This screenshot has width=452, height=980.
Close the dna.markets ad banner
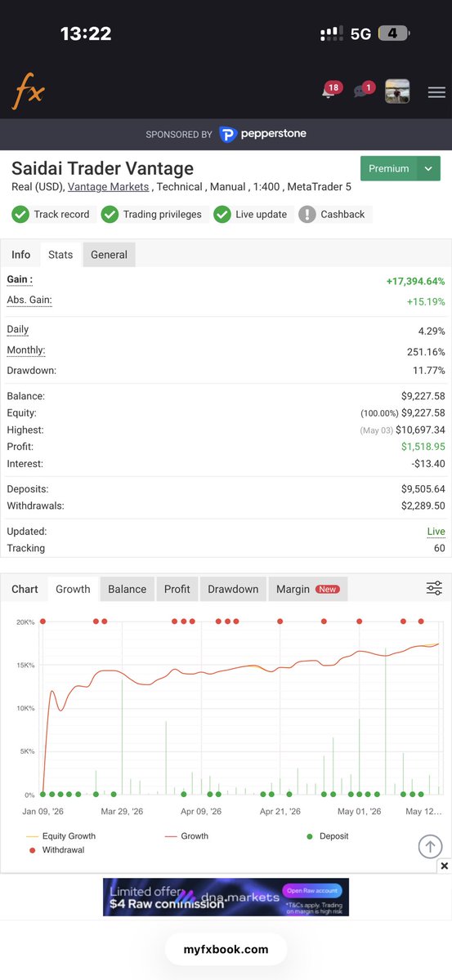click(x=444, y=866)
